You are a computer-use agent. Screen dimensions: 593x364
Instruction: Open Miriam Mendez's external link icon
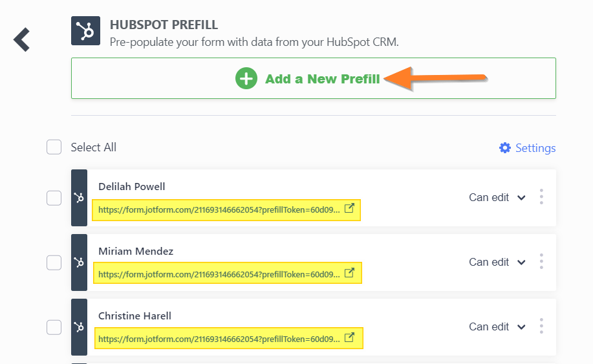(349, 273)
